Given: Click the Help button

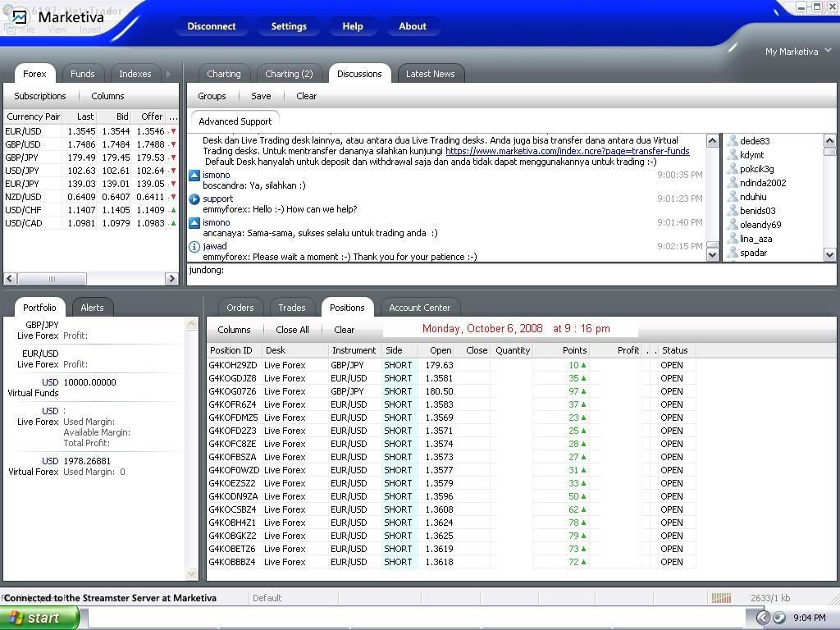Looking at the screenshot, I should coord(353,26).
